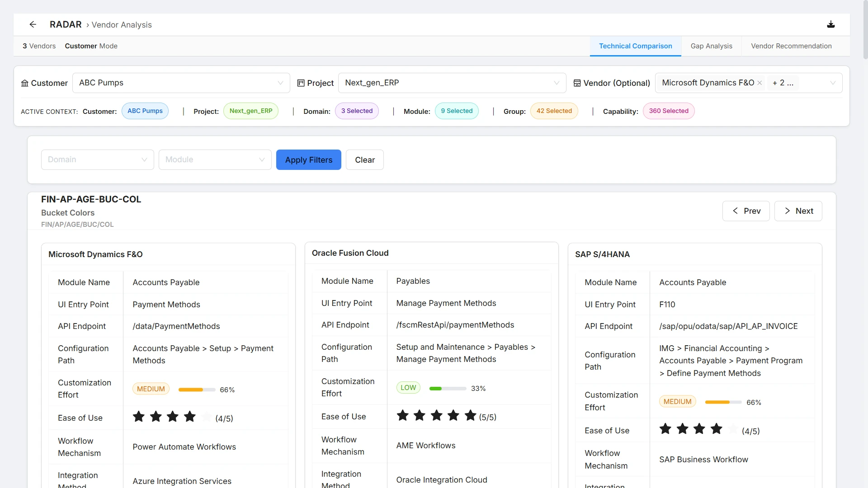
Task: Click the MEDIUM badge in SAP S/4HANA card
Action: pyautogui.click(x=677, y=402)
